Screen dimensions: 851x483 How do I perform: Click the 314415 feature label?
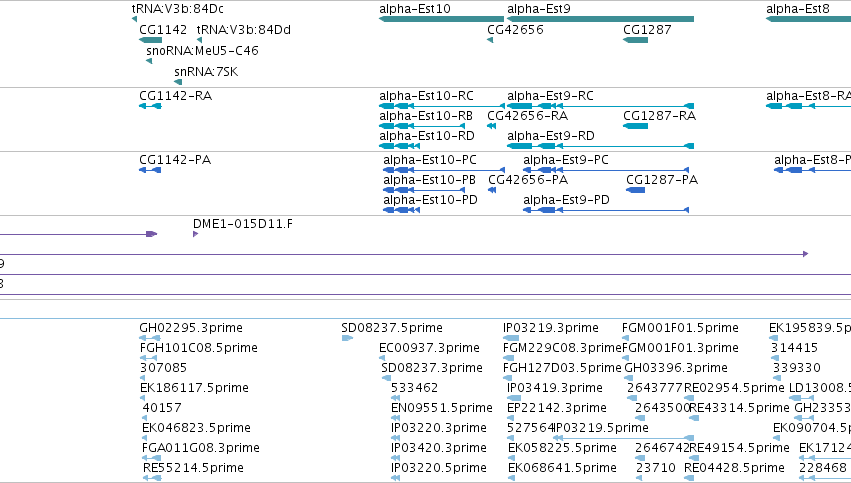(x=794, y=348)
